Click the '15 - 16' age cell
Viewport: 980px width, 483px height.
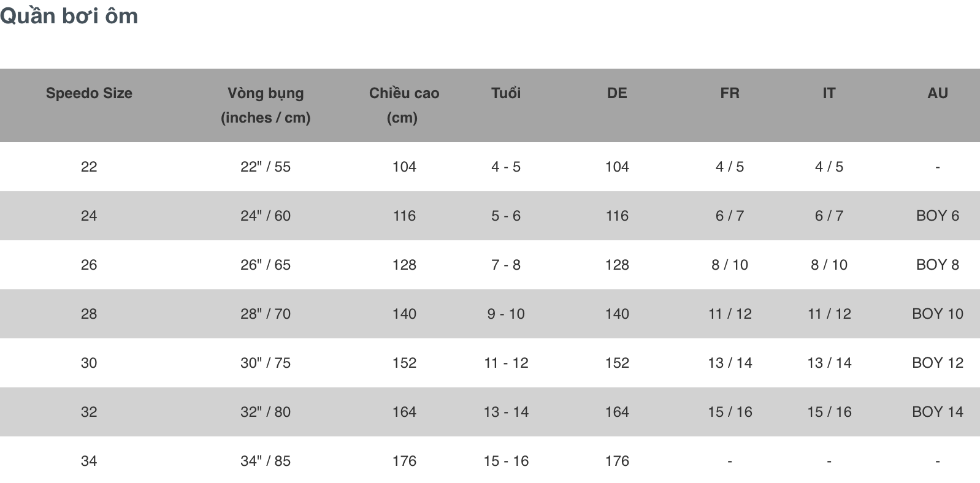(x=506, y=461)
